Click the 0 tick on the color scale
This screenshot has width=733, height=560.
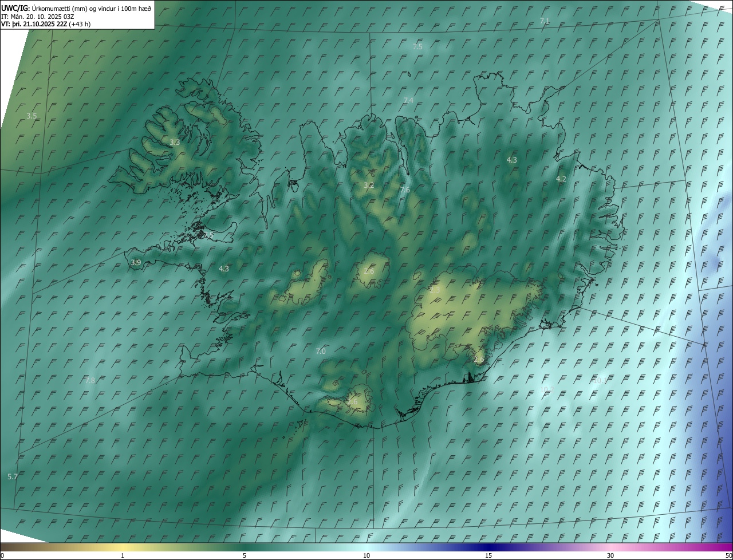pyautogui.click(x=2, y=555)
